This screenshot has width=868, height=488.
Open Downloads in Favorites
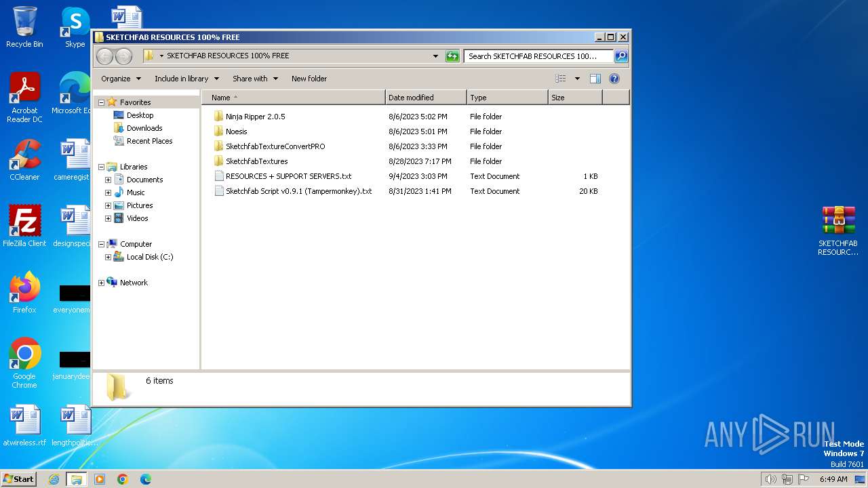[x=144, y=128]
